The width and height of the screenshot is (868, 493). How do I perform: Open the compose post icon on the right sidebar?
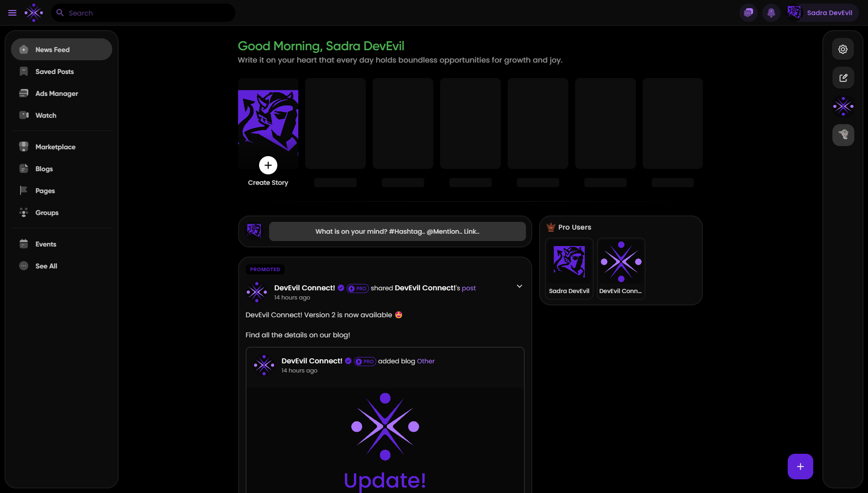click(x=843, y=78)
